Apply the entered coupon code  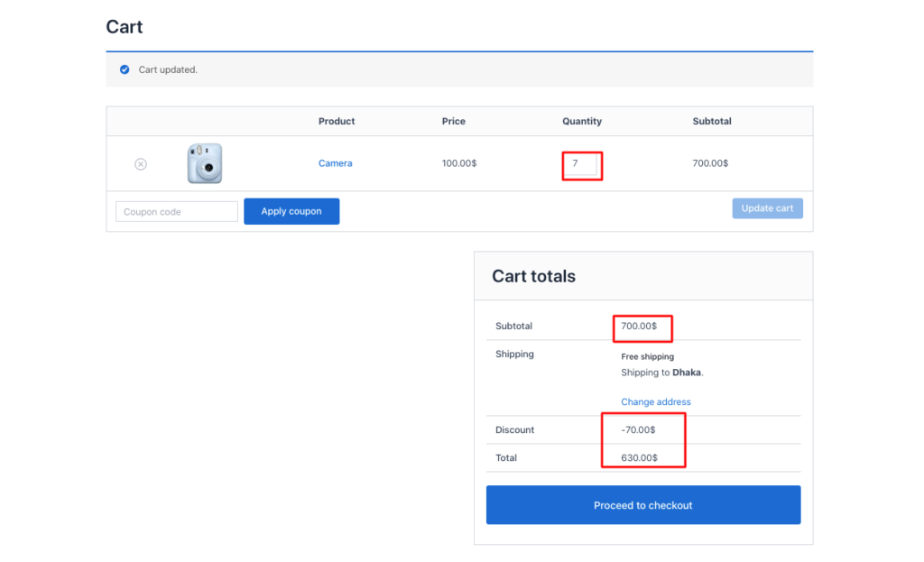(291, 210)
